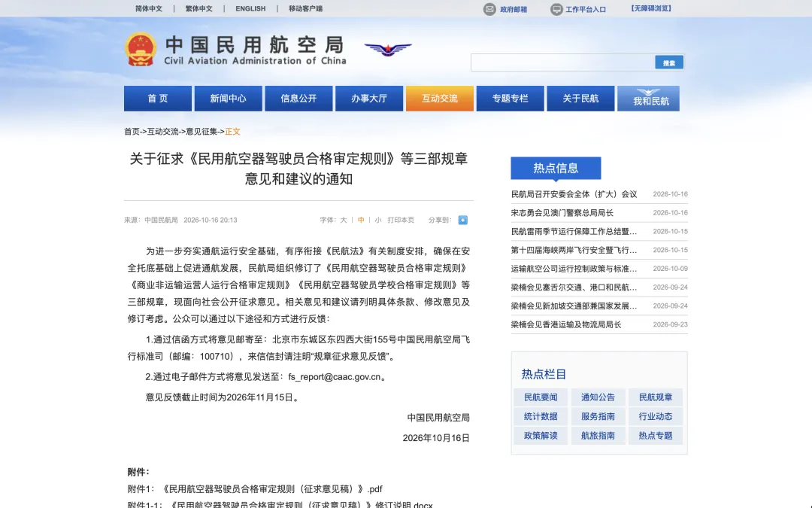Open news 第十四届海峡两岸飞行安全

(574, 250)
